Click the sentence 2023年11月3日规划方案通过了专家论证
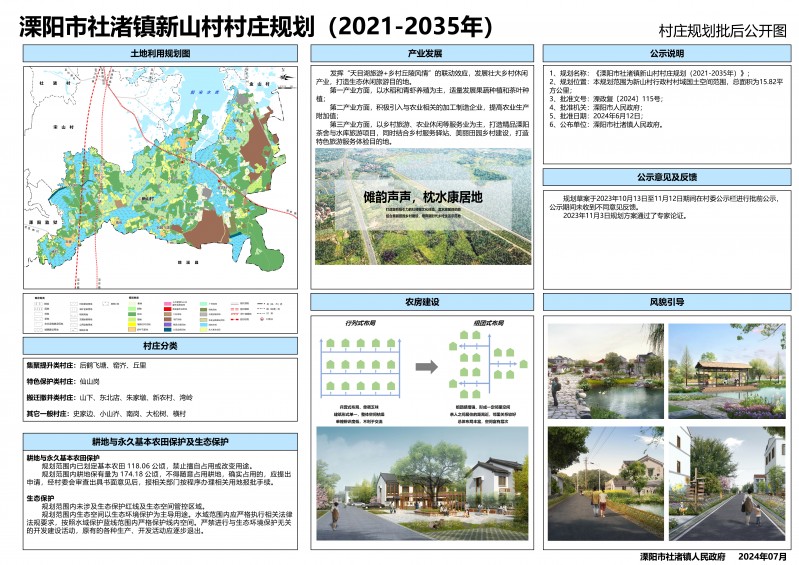The image size is (799, 565). click(x=625, y=216)
